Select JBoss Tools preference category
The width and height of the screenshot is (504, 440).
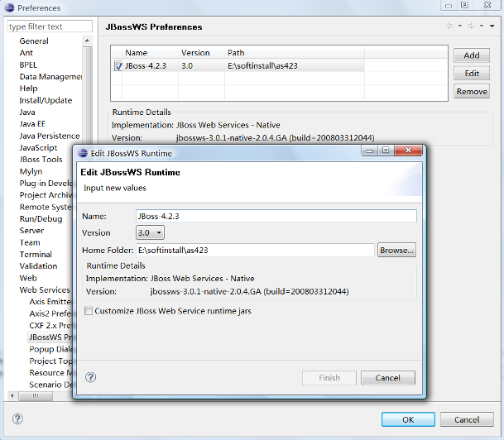pos(41,160)
